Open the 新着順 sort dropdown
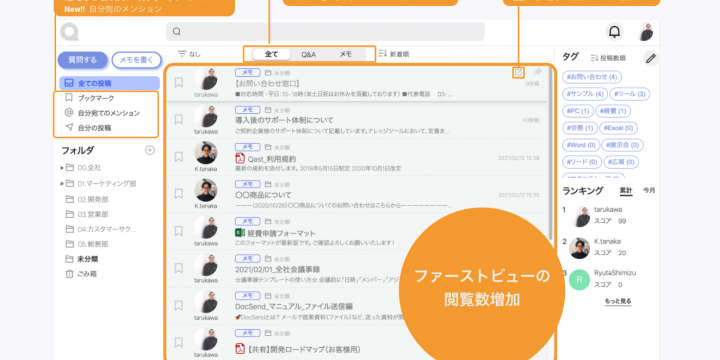 (x=394, y=54)
